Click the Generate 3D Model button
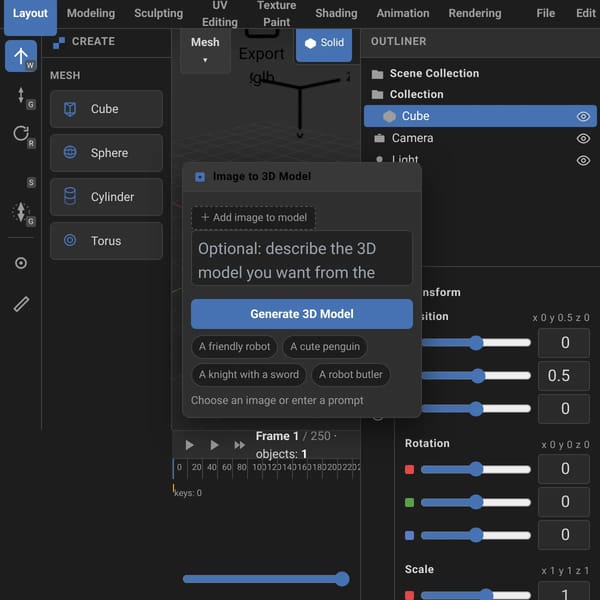The width and height of the screenshot is (600, 600). click(302, 314)
